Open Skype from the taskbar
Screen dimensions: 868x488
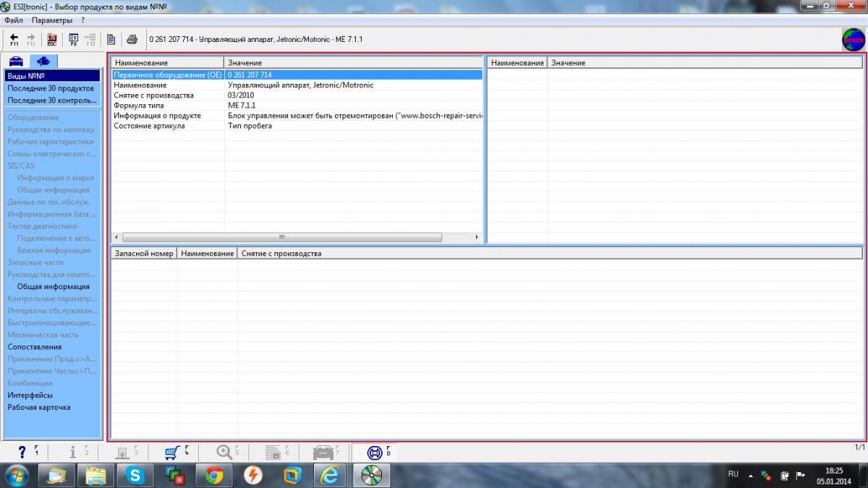pos(135,475)
